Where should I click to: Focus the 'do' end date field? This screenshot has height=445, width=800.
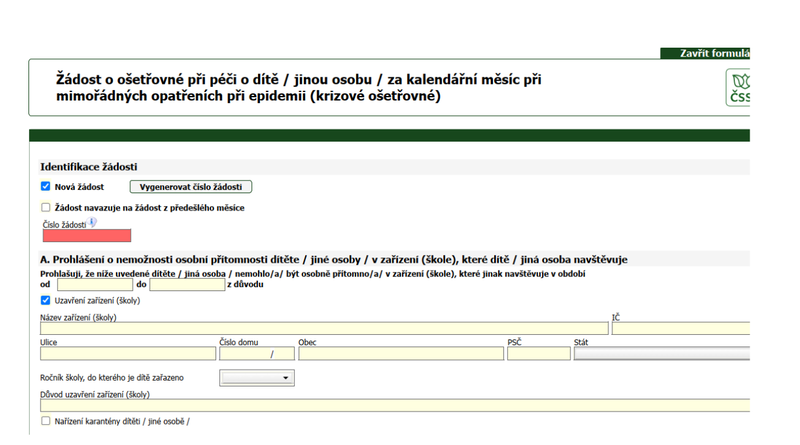187,285
